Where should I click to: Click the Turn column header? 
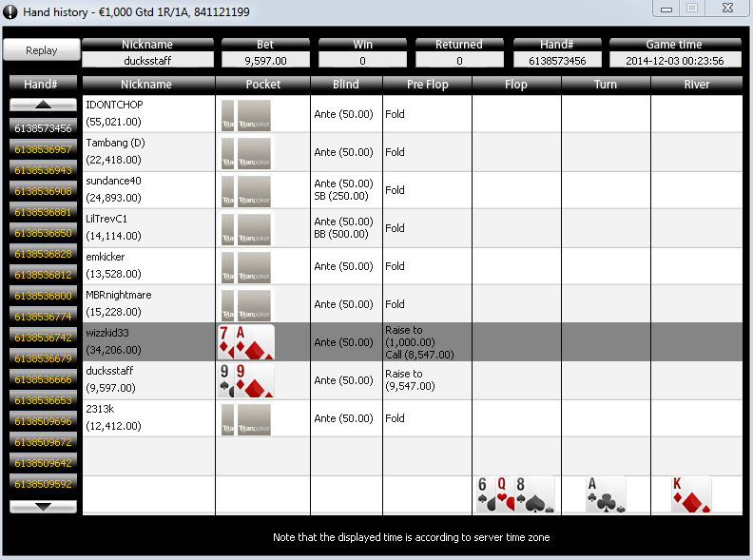606,84
